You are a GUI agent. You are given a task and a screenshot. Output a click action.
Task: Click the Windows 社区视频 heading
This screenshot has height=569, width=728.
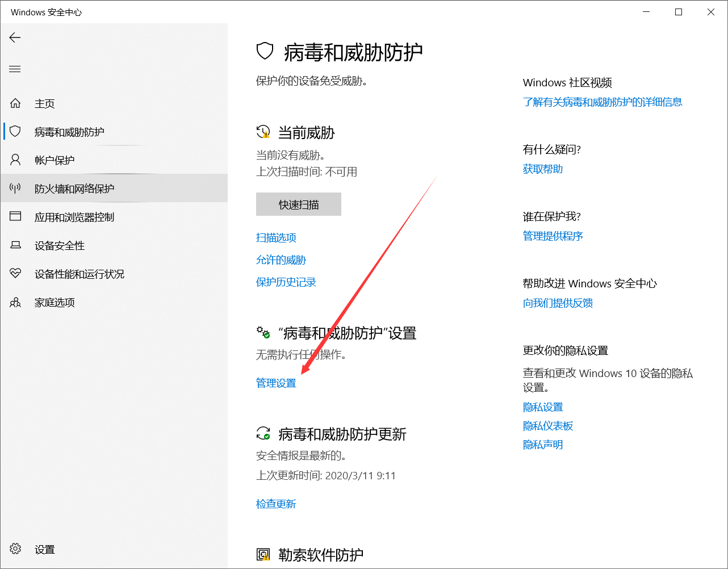[x=567, y=82]
